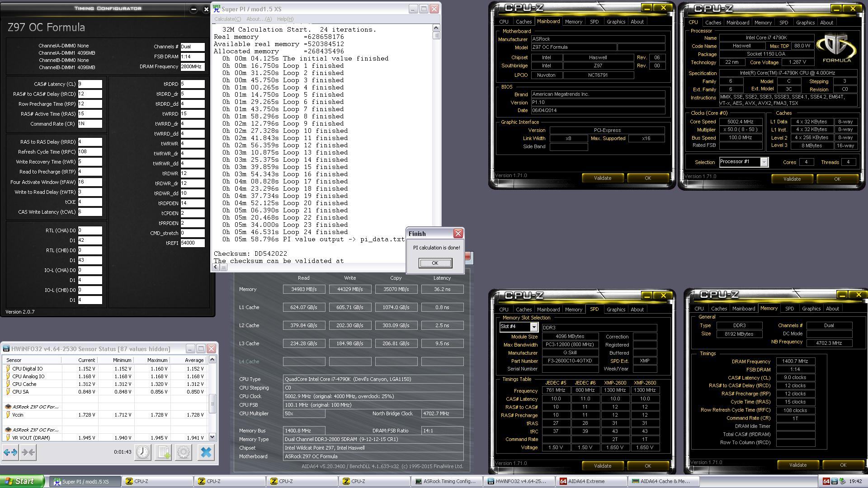This screenshot has height=488, width=868.
Task: Click HWiNFO expand columns arrows icon
Action: 10,452
